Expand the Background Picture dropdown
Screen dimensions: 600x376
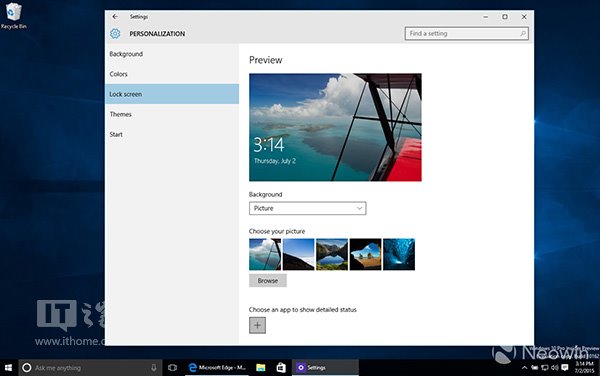tap(307, 208)
